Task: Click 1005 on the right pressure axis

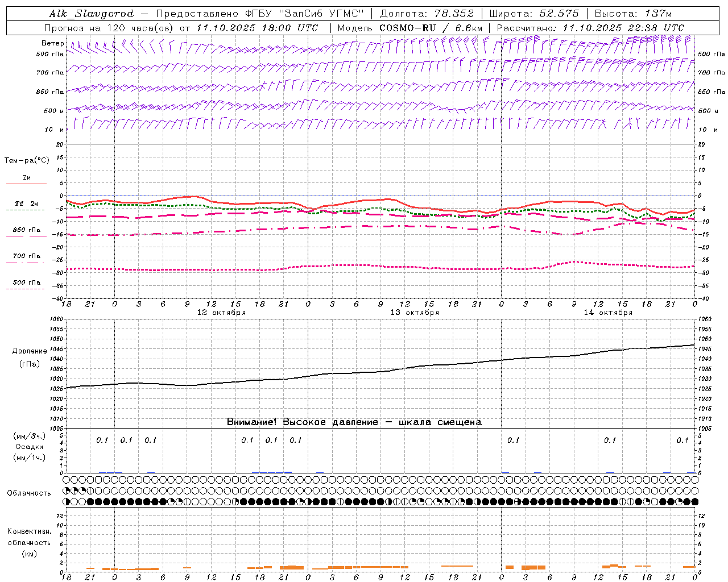Action: click(x=705, y=429)
